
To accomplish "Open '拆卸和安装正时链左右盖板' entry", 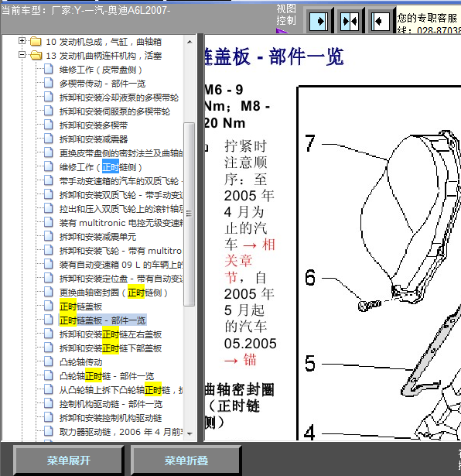I will click(x=111, y=334).
